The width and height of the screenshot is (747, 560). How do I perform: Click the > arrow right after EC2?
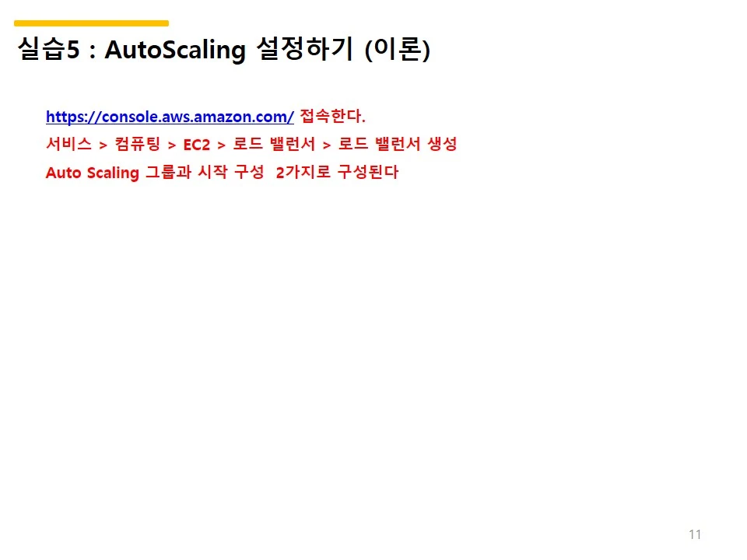[x=221, y=145]
